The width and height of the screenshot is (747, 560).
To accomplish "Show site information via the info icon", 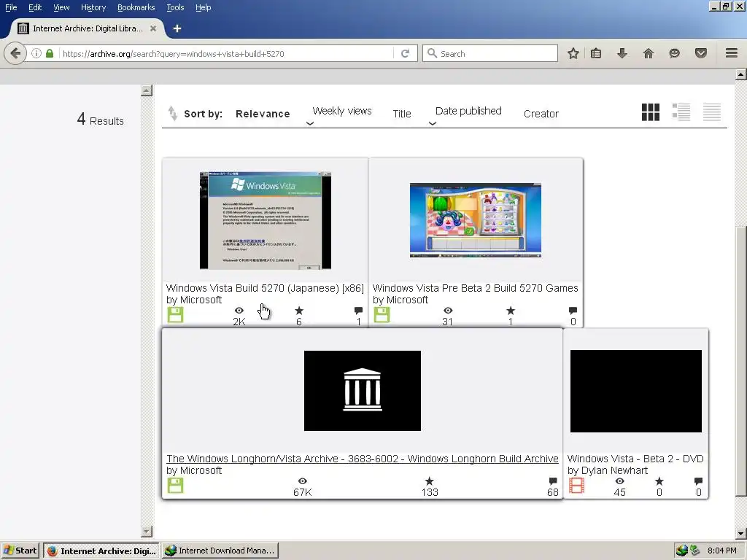I will coord(36,53).
